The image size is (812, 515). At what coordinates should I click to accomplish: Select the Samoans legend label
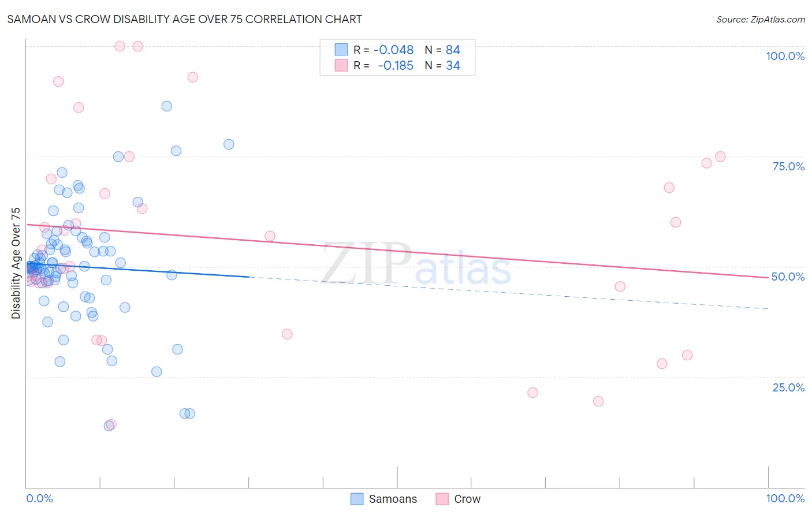[393, 499]
